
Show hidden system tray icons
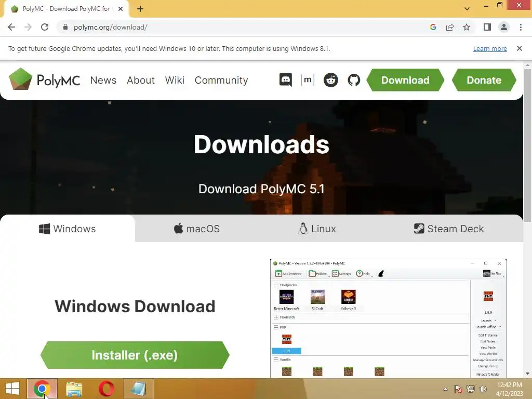[x=445, y=389]
